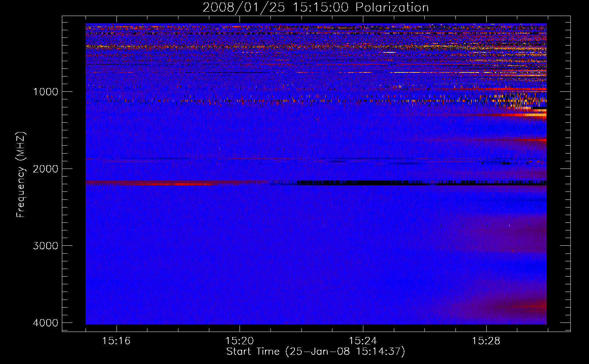Click the 2000 frequency tick label

pos(46,169)
